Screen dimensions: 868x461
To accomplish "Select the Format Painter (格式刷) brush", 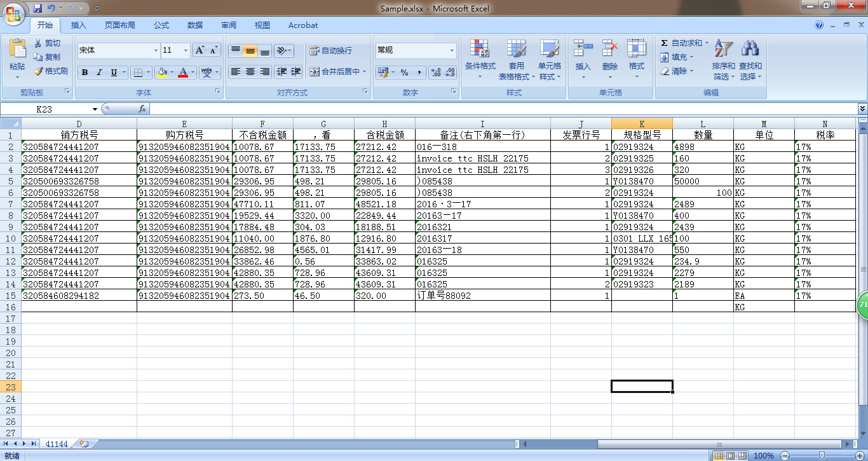I will click(x=38, y=71).
